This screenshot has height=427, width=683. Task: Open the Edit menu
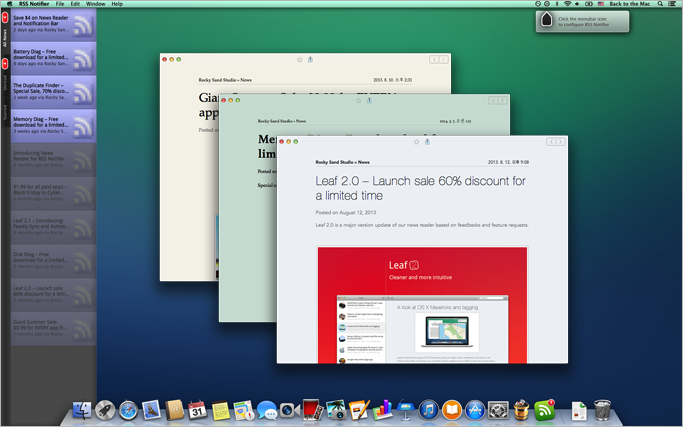(x=75, y=3)
